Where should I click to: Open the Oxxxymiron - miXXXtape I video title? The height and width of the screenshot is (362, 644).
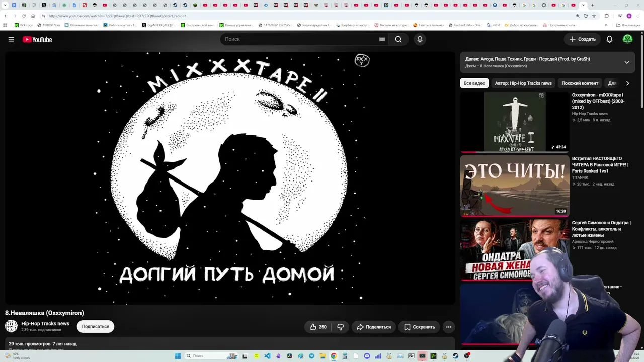[598, 101]
